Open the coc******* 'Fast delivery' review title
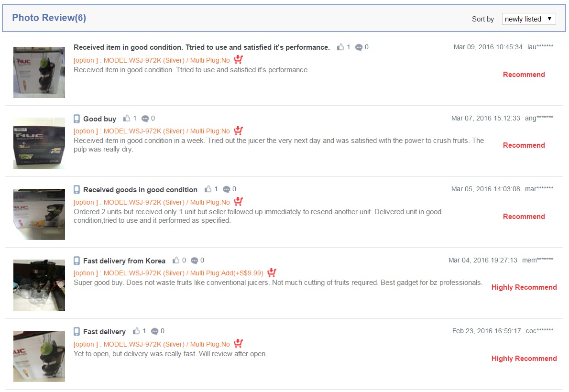 coord(105,331)
